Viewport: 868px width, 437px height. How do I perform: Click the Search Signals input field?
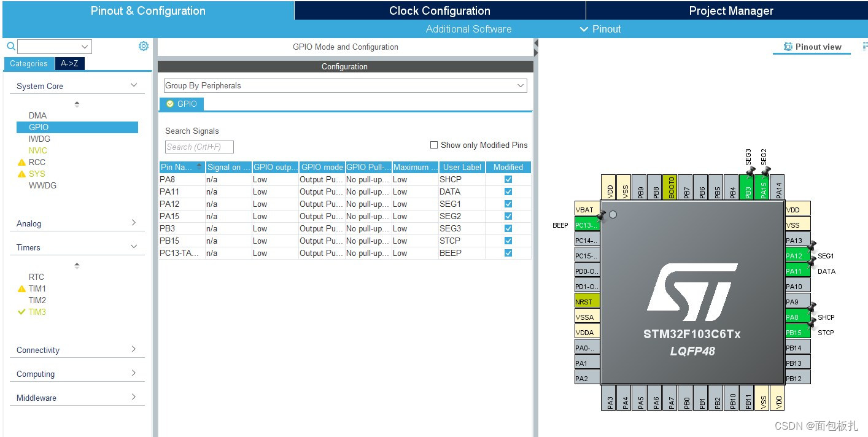[x=200, y=147]
